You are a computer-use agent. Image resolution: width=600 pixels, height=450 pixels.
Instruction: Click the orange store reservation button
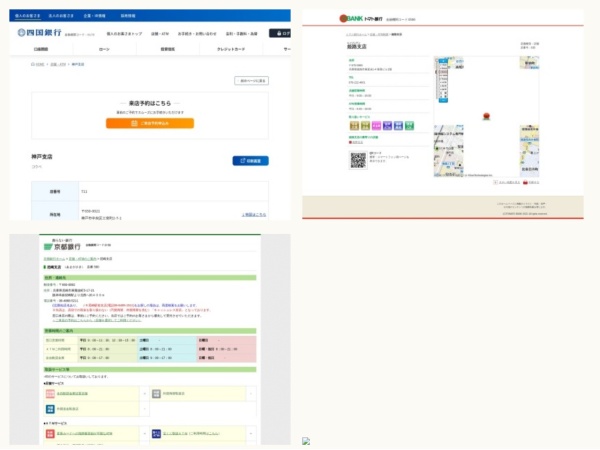coord(150,123)
